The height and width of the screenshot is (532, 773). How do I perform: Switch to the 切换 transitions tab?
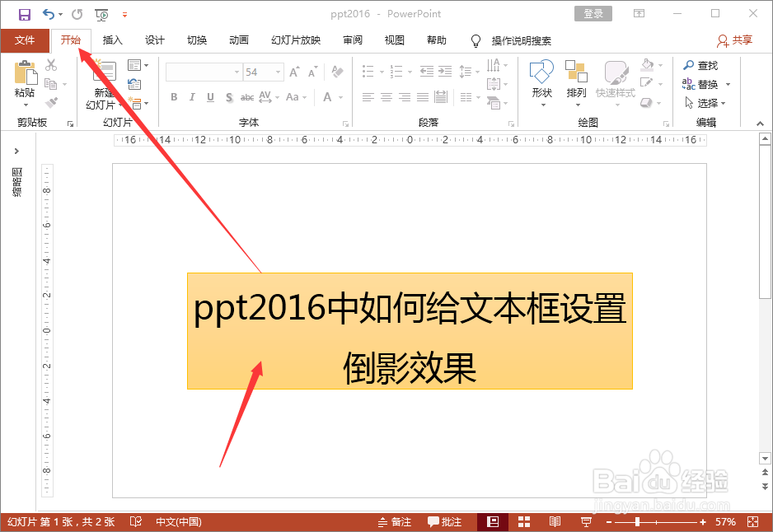pyautogui.click(x=197, y=40)
